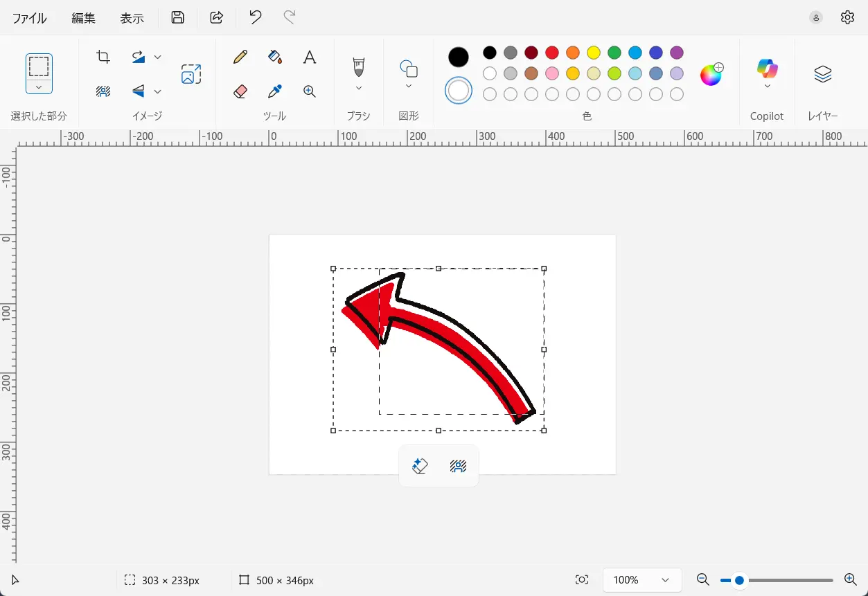
Task: Click the Redo arrow
Action: 290,18
